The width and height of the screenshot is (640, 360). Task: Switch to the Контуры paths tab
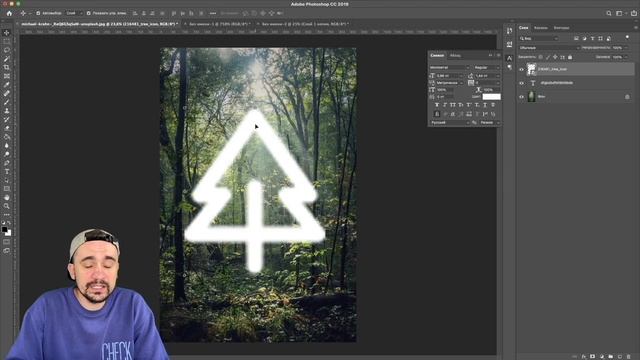561,28
